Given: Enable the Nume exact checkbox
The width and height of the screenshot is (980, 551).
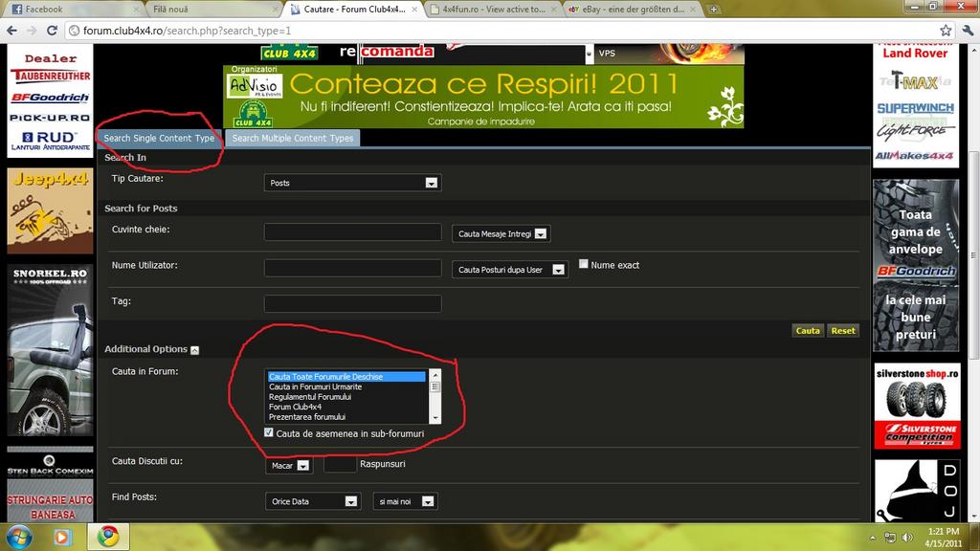Looking at the screenshot, I should 584,265.
